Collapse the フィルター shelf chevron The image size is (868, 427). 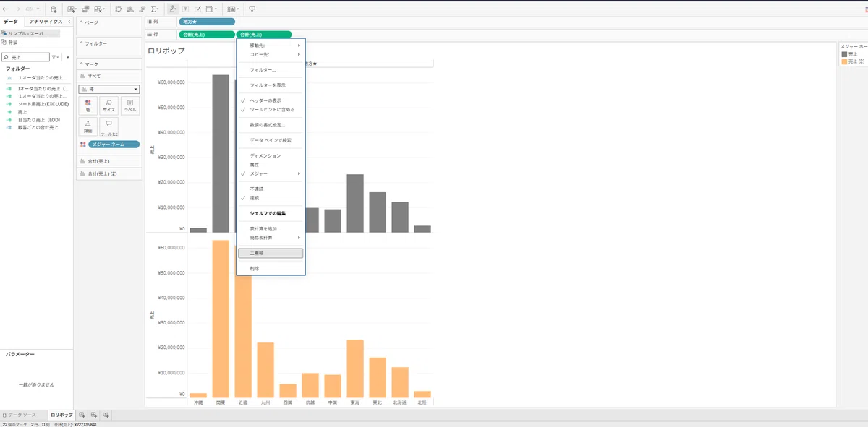[81, 43]
